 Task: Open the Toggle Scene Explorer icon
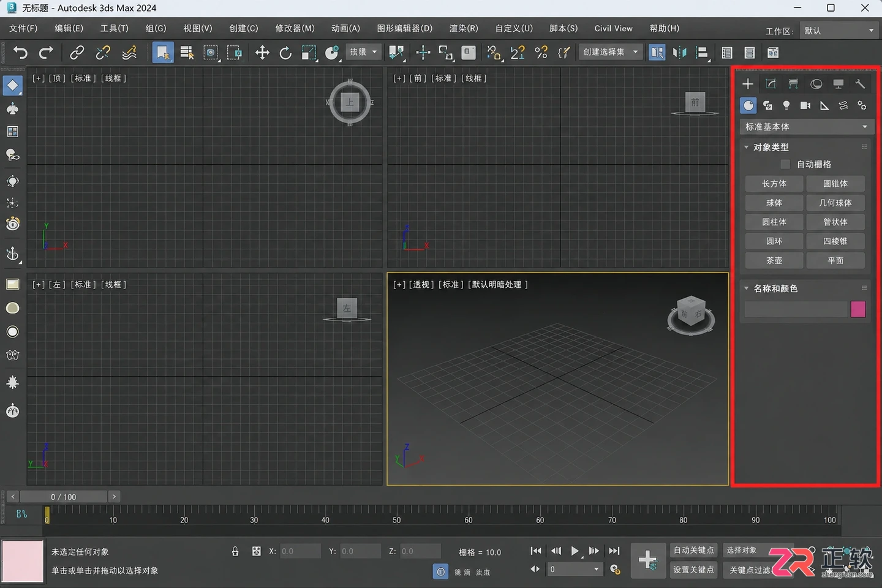[x=727, y=53]
